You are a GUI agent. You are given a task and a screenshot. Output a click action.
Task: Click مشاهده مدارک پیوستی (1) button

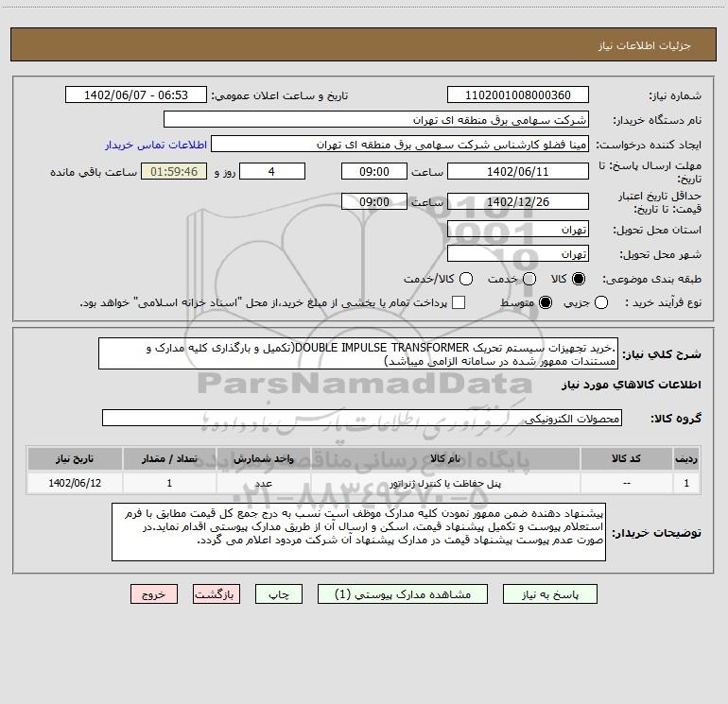(403, 594)
